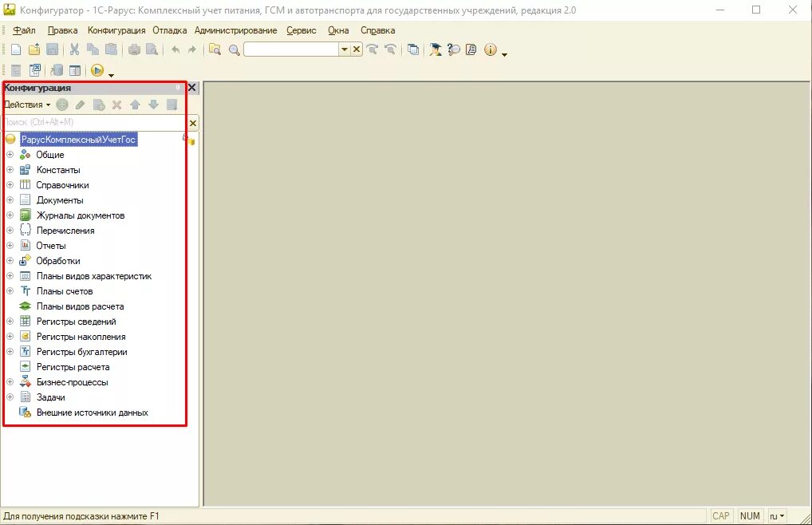The width and height of the screenshot is (812, 525).
Task: Open the Правка menu
Action: tap(63, 30)
